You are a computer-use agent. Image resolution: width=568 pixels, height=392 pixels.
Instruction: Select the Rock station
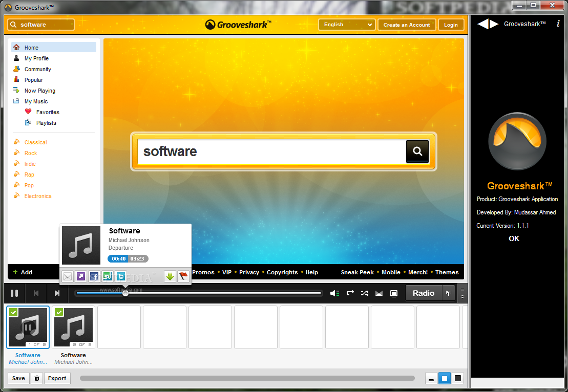pyautogui.click(x=30, y=153)
